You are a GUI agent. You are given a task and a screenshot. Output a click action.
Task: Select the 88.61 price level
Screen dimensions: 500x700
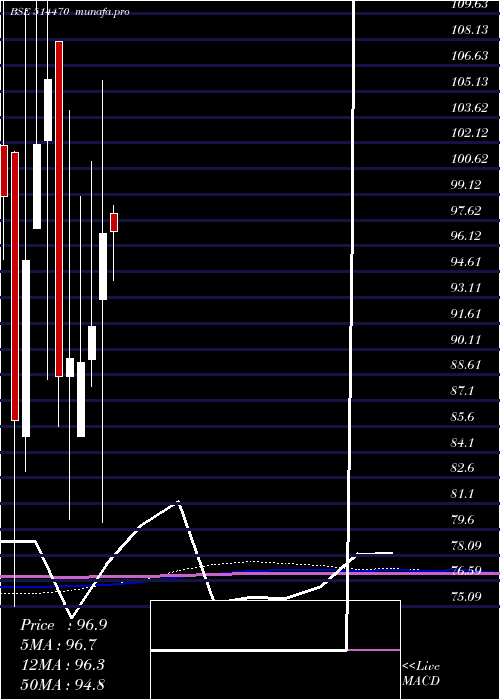click(x=466, y=365)
